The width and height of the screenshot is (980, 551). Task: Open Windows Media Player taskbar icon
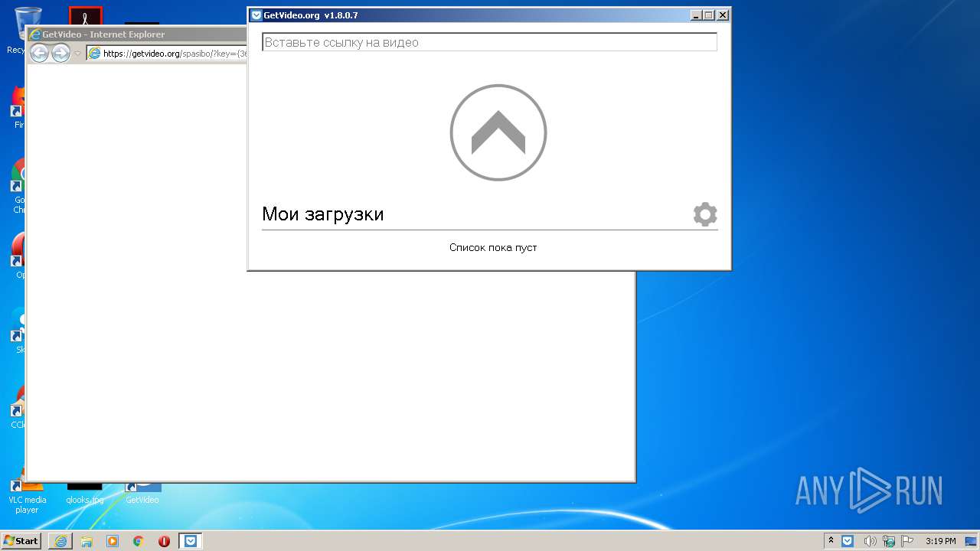(x=113, y=541)
